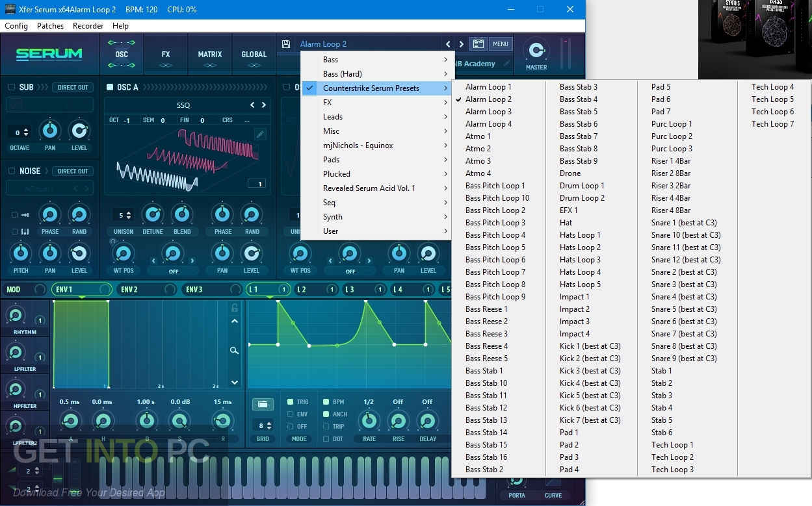Click the Serum logo
This screenshot has height=506, width=812.
[49, 54]
